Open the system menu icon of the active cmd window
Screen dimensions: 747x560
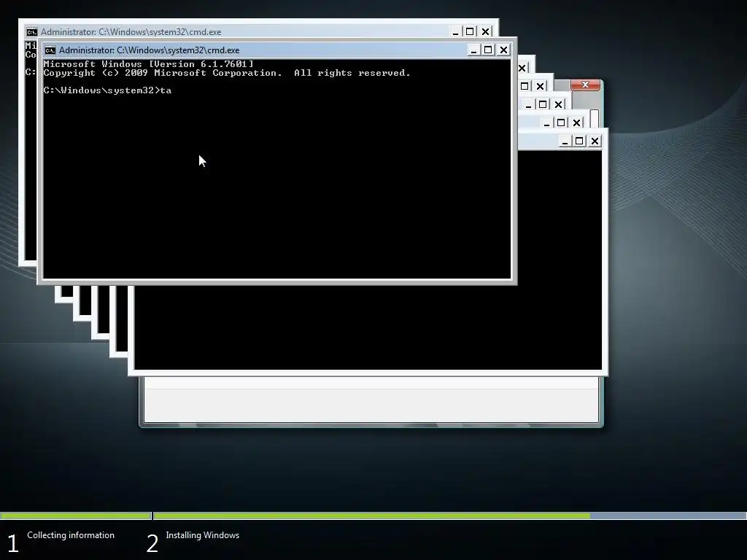[x=50, y=50]
